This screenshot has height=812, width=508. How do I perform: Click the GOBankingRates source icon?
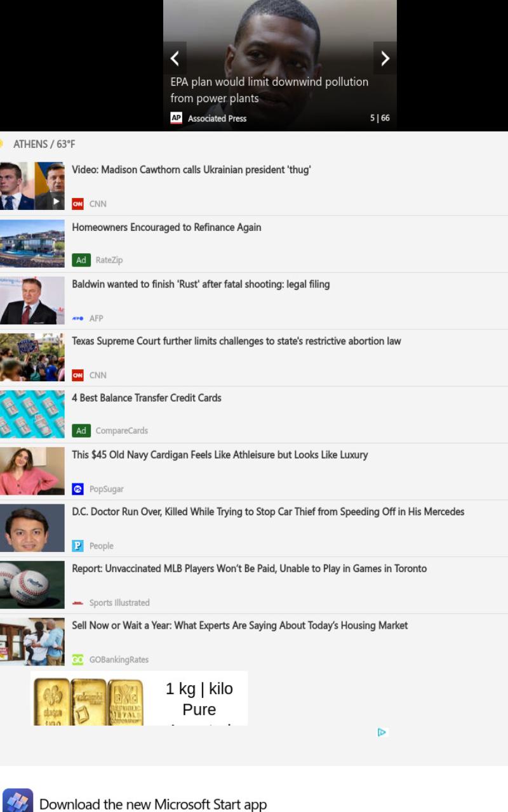pyautogui.click(x=77, y=660)
